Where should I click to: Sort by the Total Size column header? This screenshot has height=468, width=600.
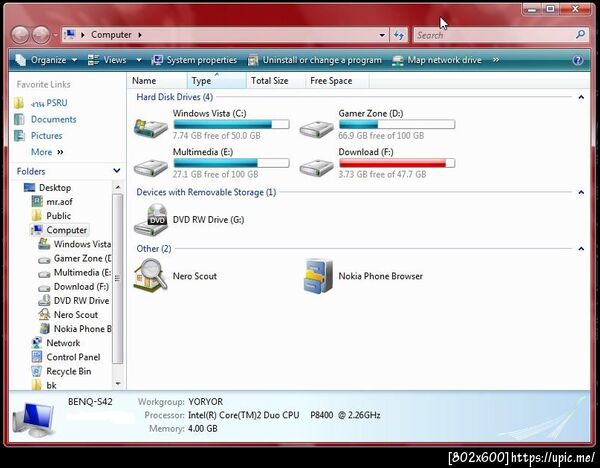[276, 81]
